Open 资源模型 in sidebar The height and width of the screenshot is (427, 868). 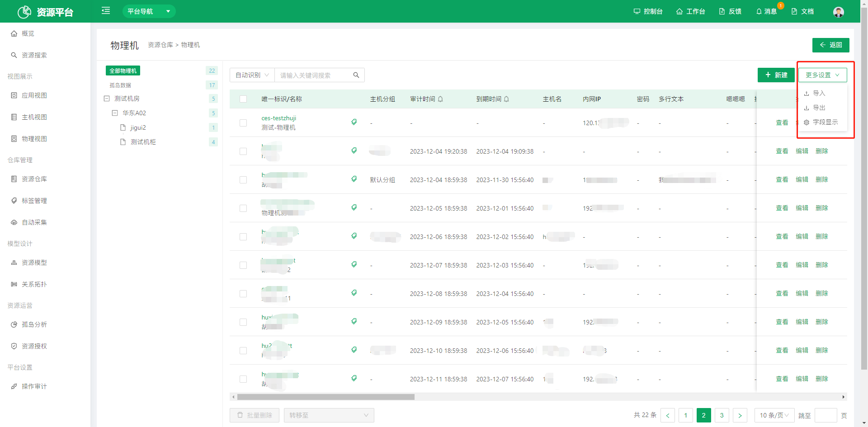click(x=29, y=263)
